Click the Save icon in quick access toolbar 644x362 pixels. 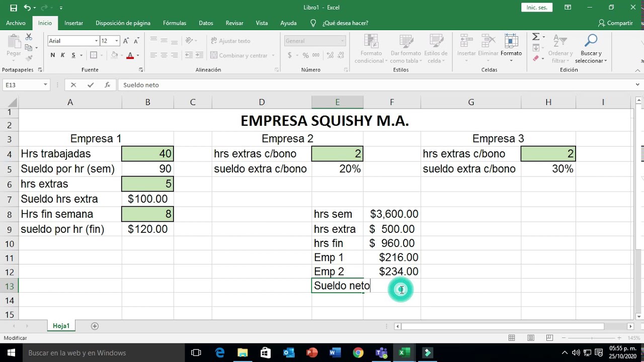pos(14,8)
